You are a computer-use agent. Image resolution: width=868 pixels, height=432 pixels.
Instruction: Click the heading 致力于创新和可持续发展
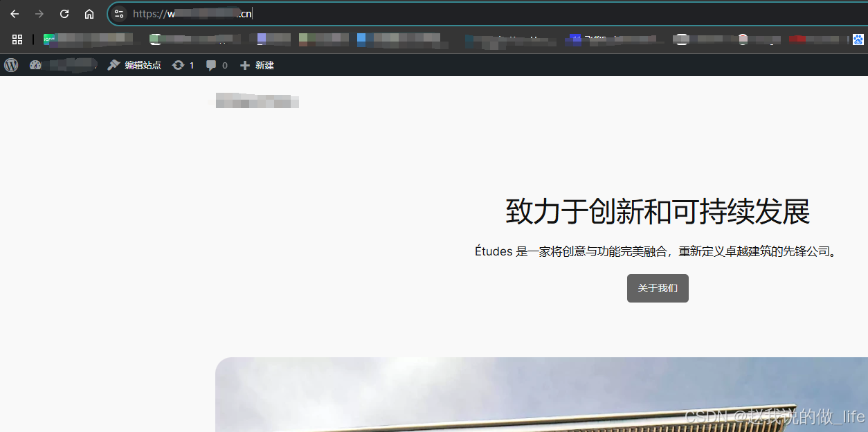[658, 211]
